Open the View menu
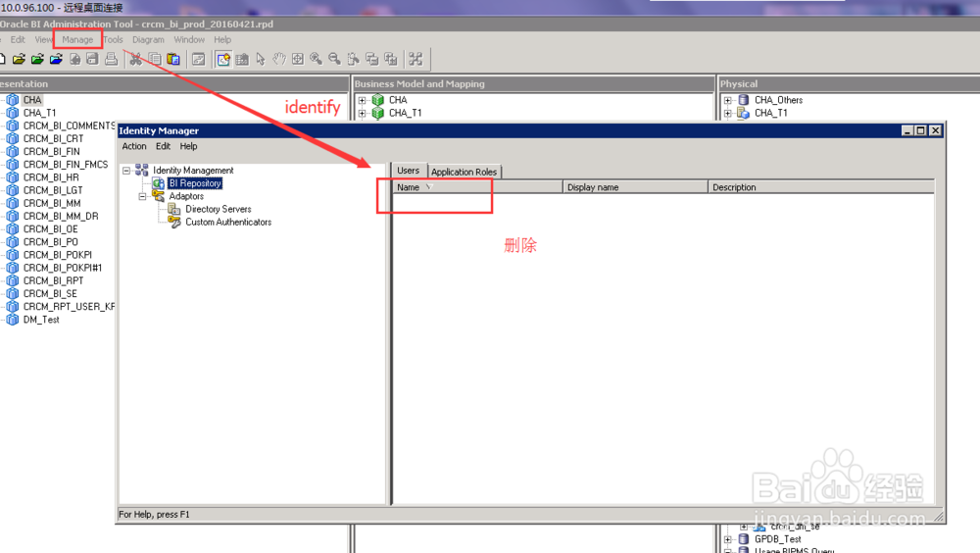Viewport: 980px width, 553px height. tap(43, 39)
